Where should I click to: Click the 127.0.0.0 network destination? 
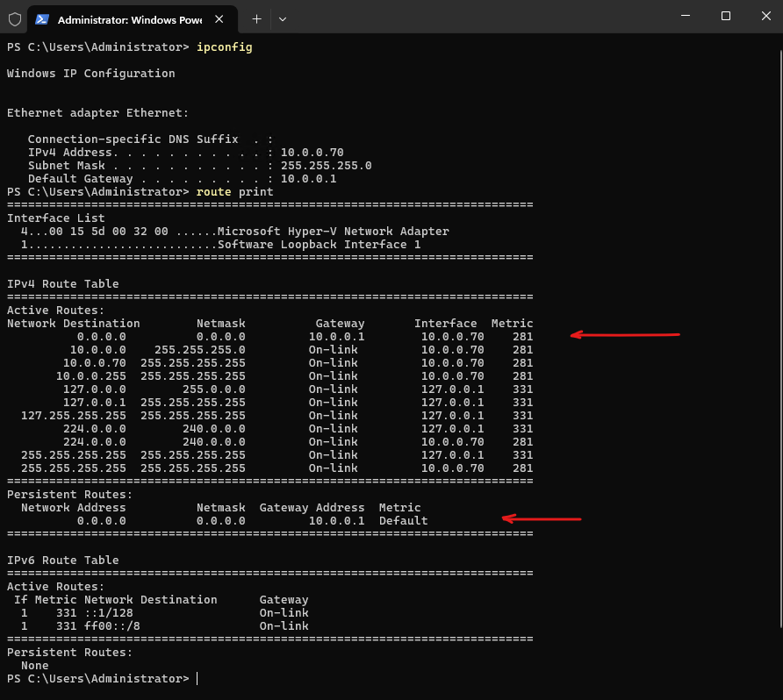click(x=95, y=389)
